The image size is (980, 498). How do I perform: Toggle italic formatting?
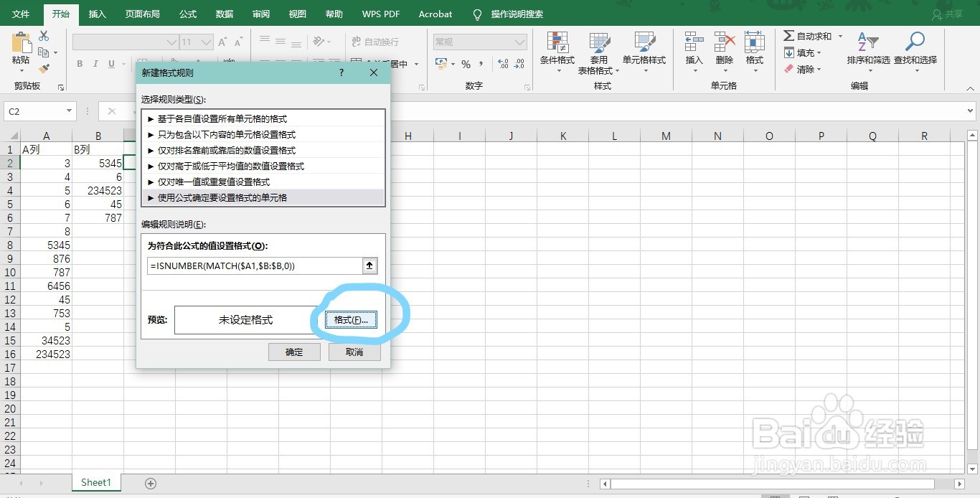(x=95, y=64)
